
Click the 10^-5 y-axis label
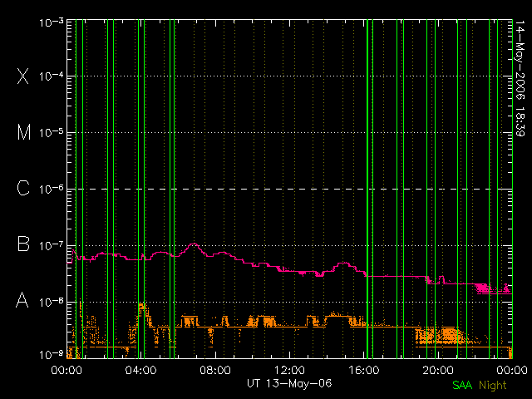pos(52,133)
